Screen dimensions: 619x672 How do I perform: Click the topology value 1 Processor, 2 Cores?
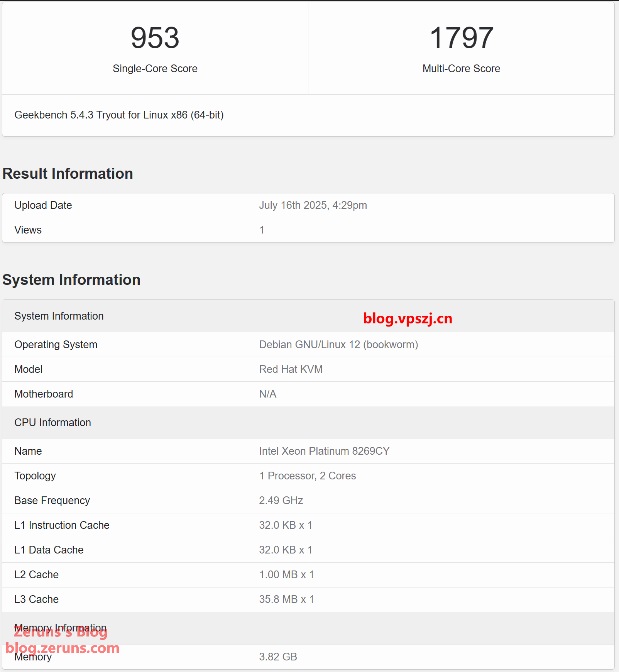click(x=307, y=476)
